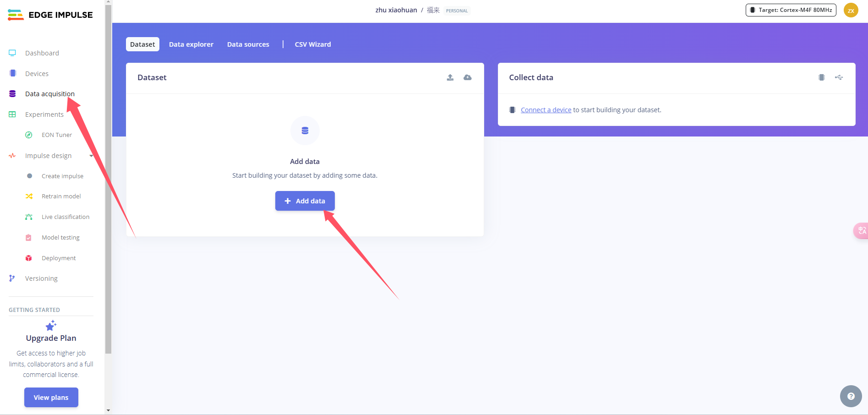The height and width of the screenshot is (415, 868).
Task: Collapse the Impulse design section arrow
Action: click(x=91, y=156)
